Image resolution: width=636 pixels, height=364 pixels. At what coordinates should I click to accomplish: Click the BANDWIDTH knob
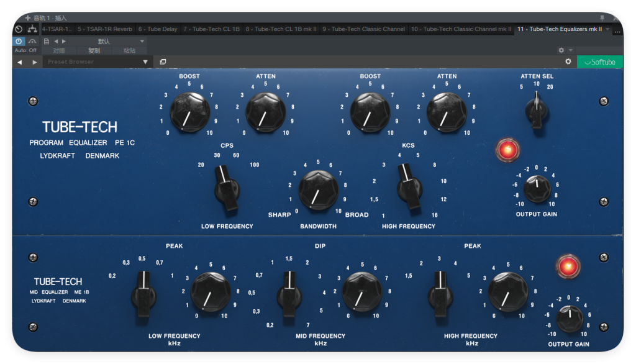tap(318, 190)
